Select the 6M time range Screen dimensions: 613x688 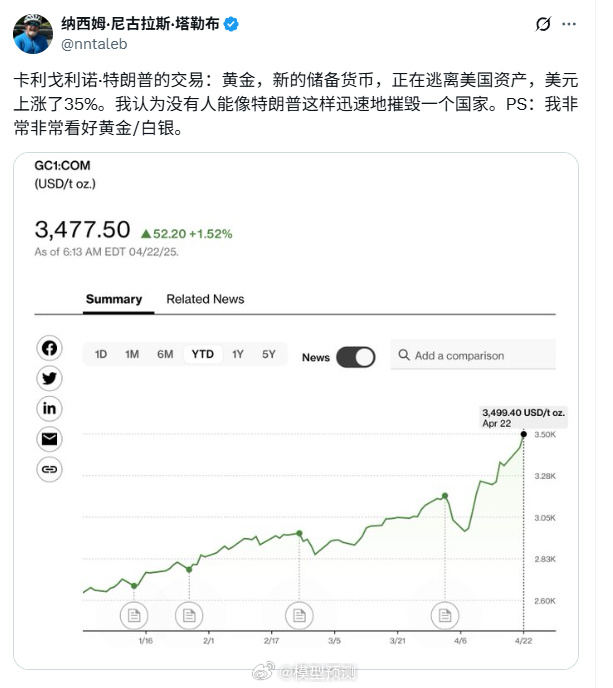165,354
